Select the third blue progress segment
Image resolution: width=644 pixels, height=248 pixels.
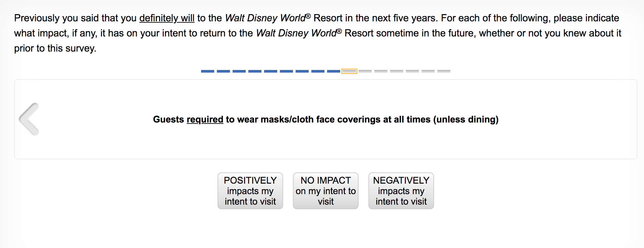click(x=239, y=71)
